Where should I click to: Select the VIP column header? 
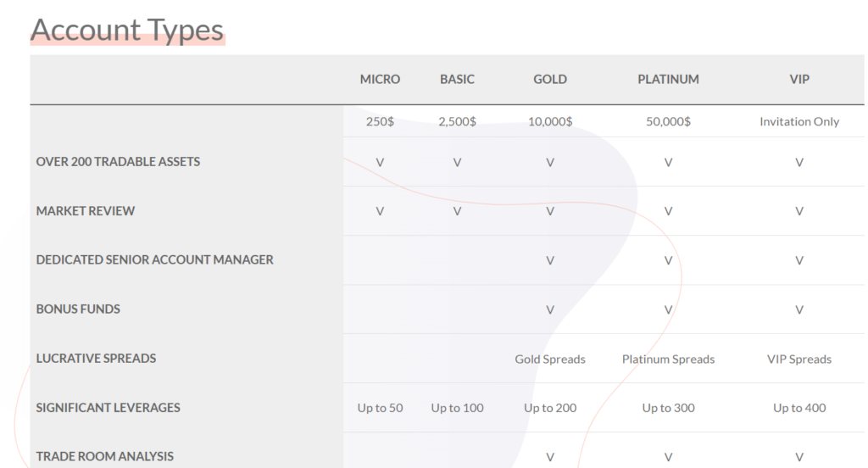point(798,79)
